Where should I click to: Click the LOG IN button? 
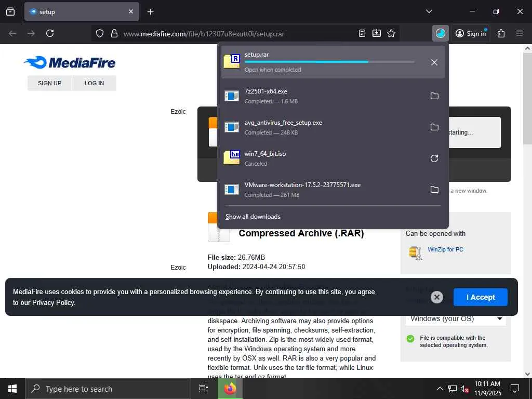95,83
